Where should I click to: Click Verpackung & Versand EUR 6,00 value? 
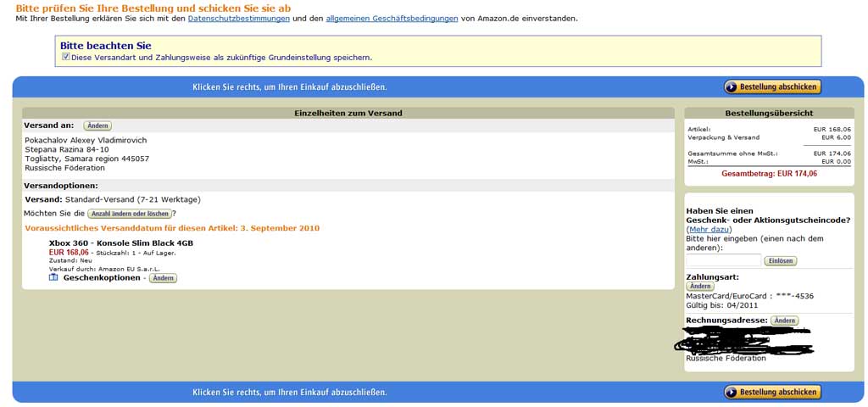(x=836, y=137)
